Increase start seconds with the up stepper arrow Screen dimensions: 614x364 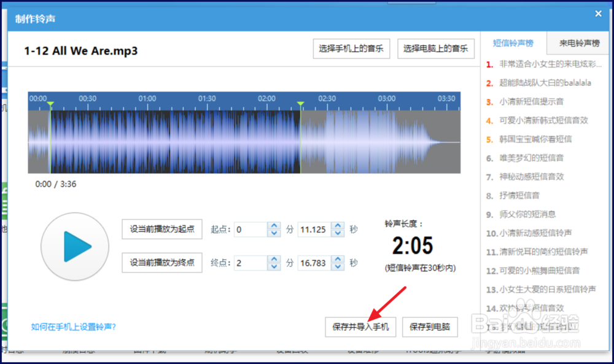coord(338,226)
